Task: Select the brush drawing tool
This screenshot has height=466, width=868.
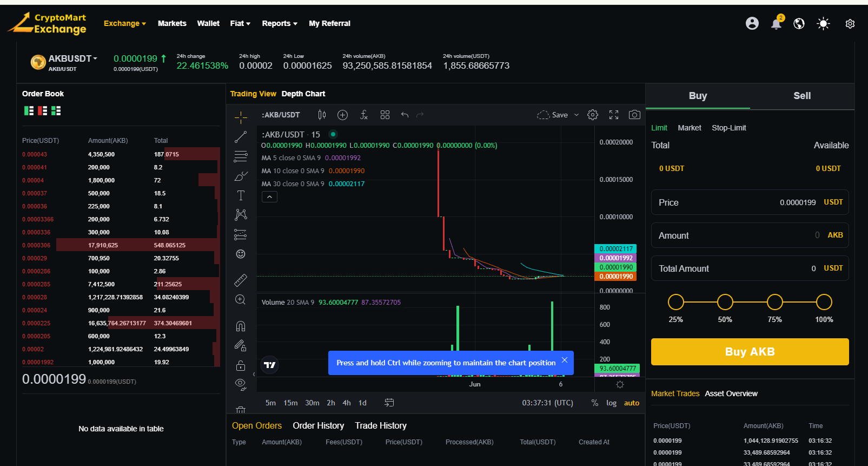Action: click(x=241, y=176)
